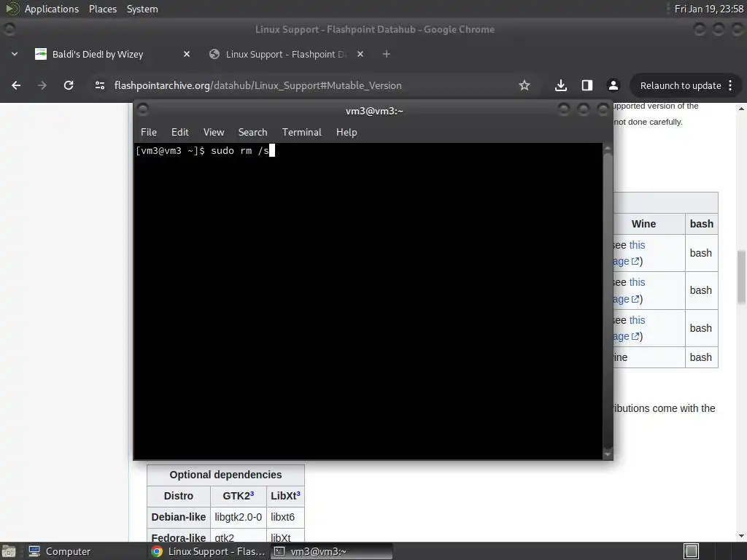Click the LibXt footnote 3 superscript
747x560 pixels.
pos(298,494)
